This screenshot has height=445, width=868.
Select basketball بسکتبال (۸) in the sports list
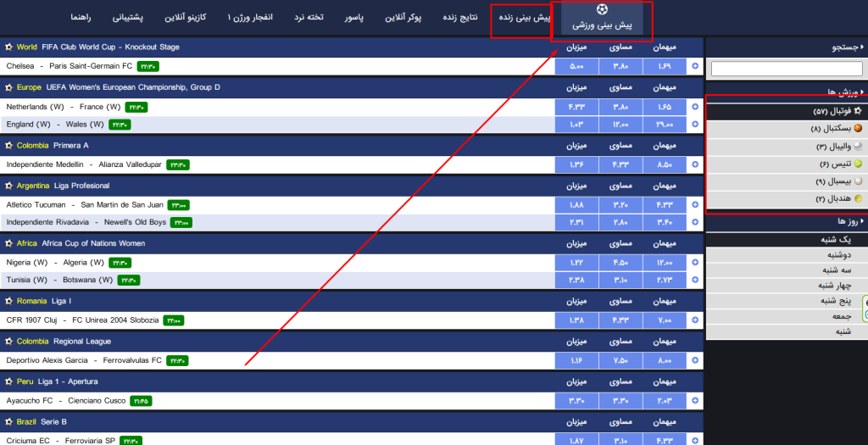(787, 129)
